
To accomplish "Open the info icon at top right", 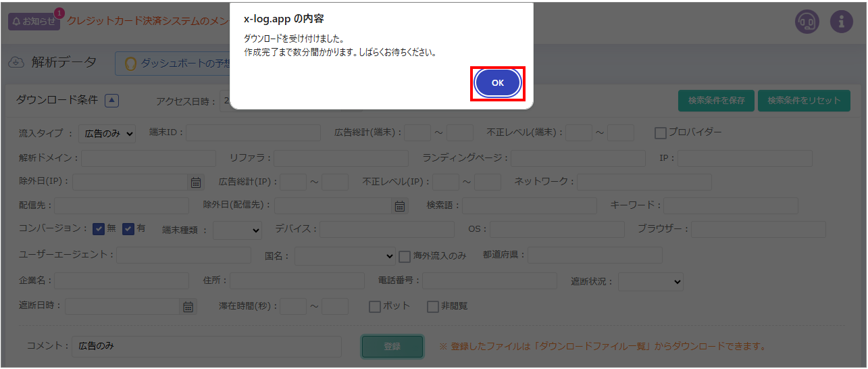I will (841, 21).
